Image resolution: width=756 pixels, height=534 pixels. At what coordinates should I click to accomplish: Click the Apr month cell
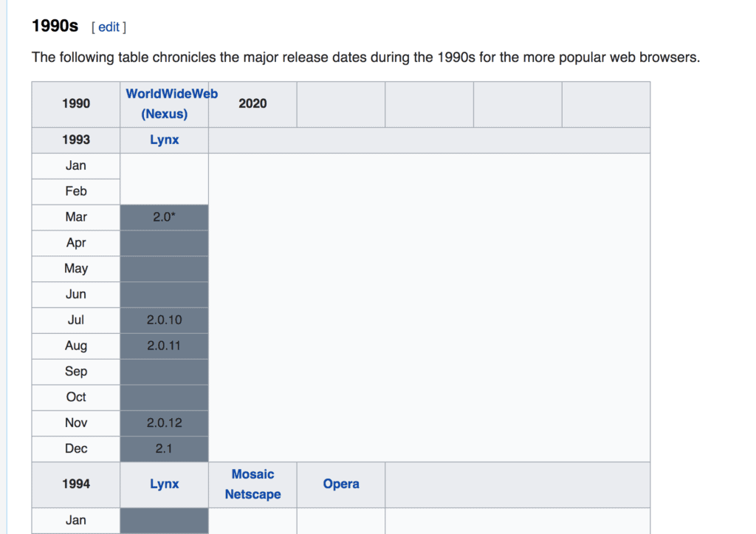[x=76, y=243]
